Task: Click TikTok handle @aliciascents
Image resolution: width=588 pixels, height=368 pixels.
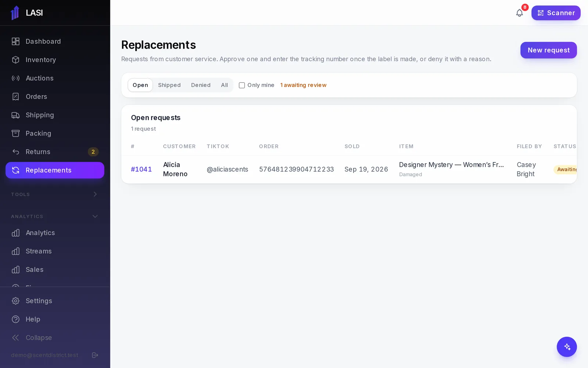Action: [227, 169]
